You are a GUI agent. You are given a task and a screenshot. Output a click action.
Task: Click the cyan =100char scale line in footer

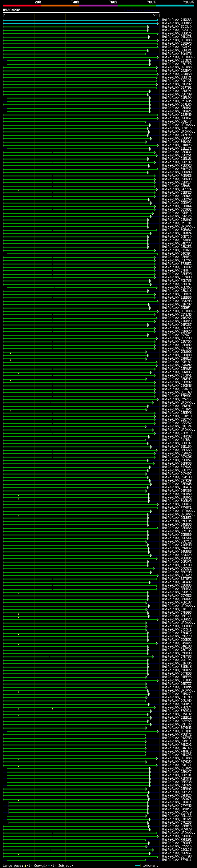coord(137,866)
